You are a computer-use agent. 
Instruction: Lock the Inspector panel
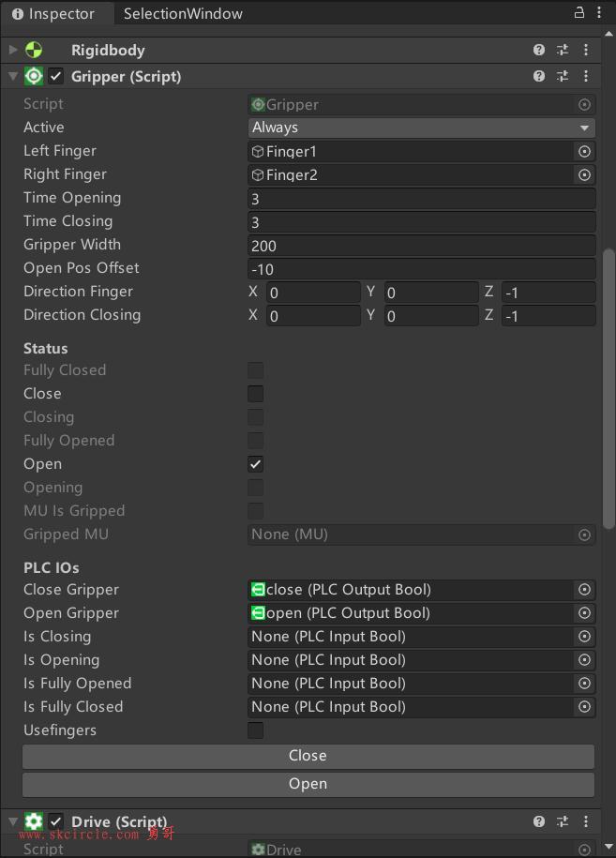tap(579, 12)
